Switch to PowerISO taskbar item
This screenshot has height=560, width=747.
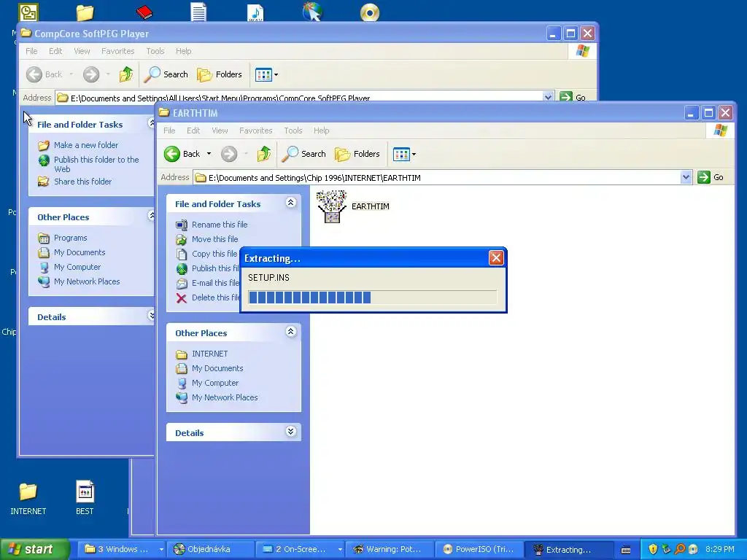click(480, 549)
